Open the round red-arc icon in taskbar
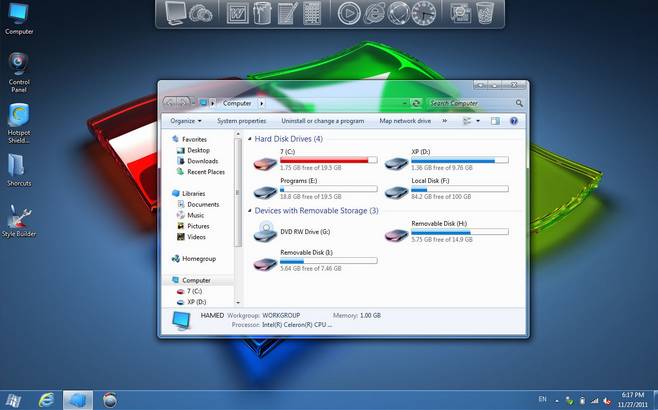Viewport: 658px width, 410px height. [x=110, y=400]
